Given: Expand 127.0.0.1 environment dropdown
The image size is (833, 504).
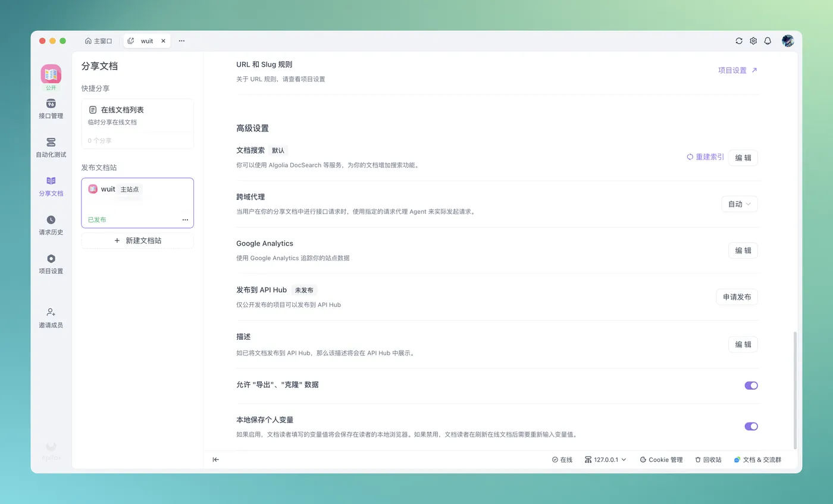Looking at the screenshot, I should pos(606,460).
